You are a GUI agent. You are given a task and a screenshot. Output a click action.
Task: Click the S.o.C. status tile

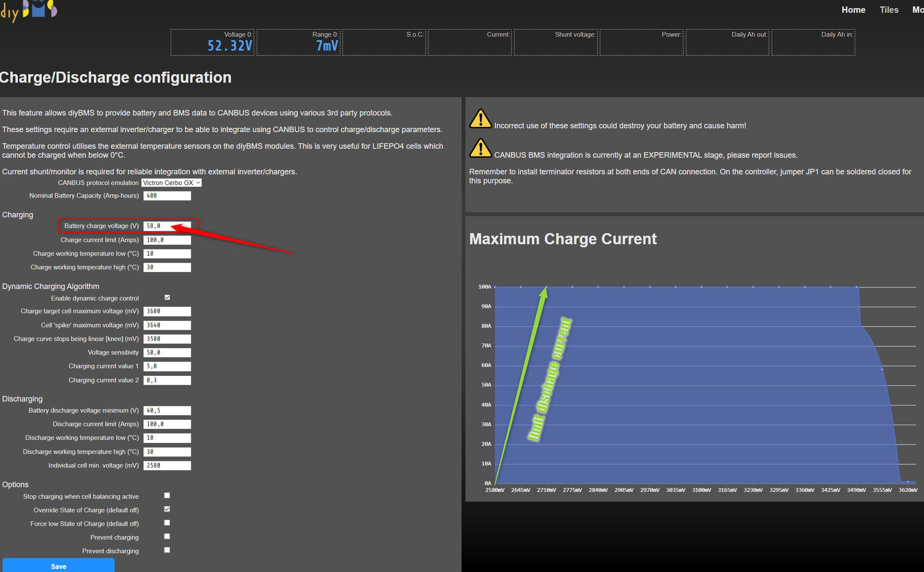coord(384,42)
